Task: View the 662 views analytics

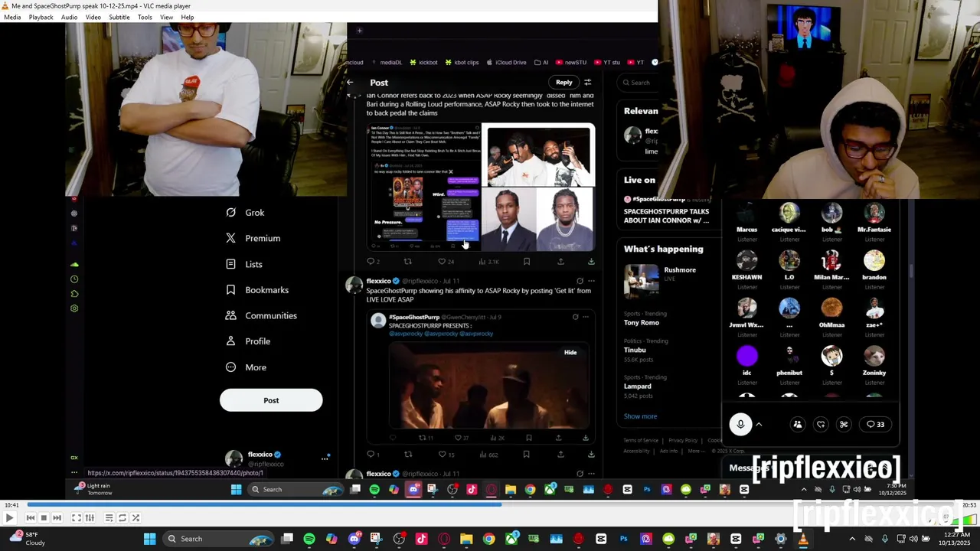Action: [488, 455]
